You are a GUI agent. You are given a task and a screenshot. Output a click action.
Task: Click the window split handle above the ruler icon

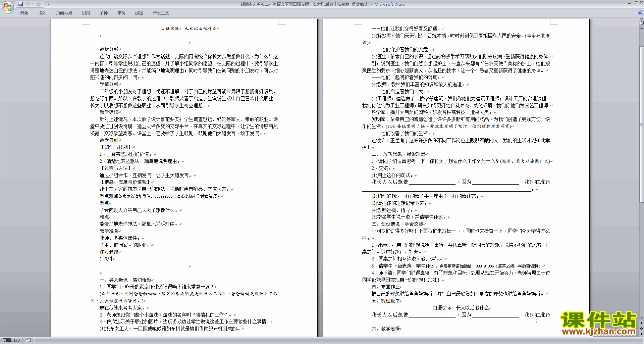tap(641, 19)
